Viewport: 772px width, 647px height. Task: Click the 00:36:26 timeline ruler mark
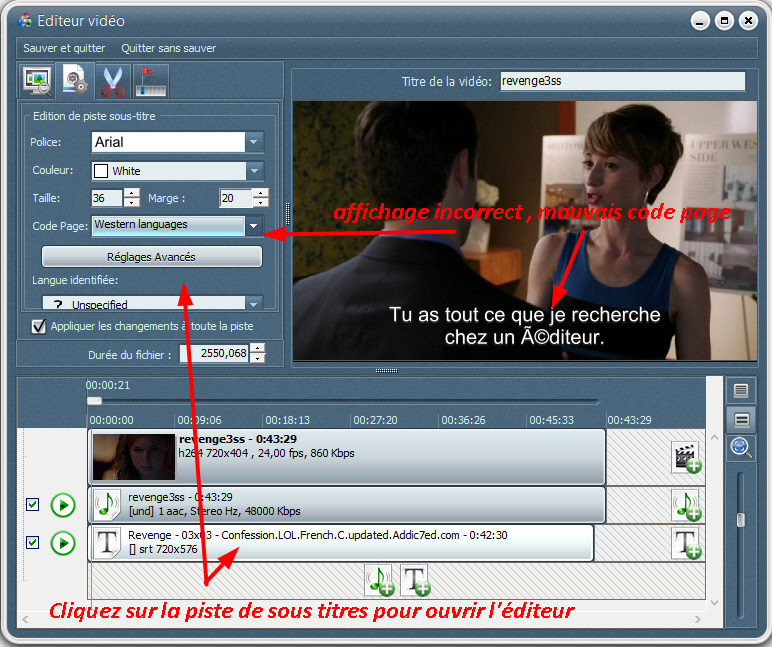(463, 420)
